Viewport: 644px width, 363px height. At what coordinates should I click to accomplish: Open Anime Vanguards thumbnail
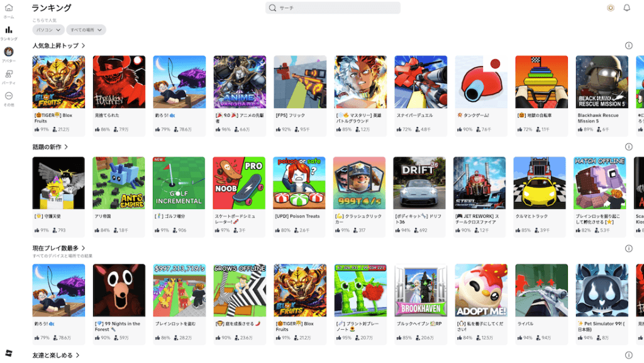240,82
